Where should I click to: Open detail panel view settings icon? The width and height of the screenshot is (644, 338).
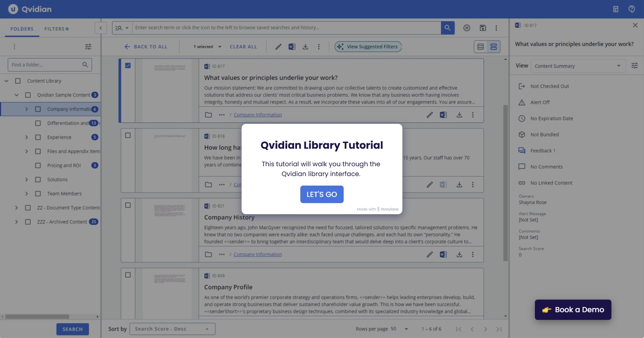(634, 66)
